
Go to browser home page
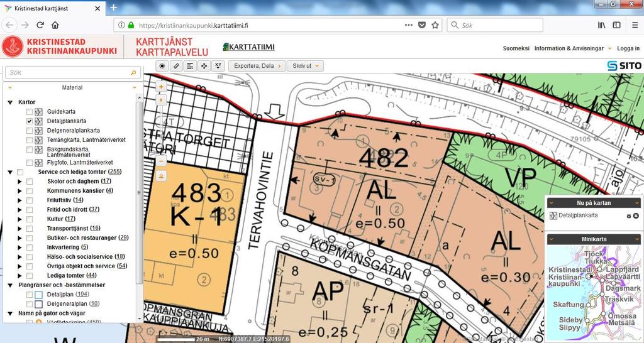coord(55,25)
